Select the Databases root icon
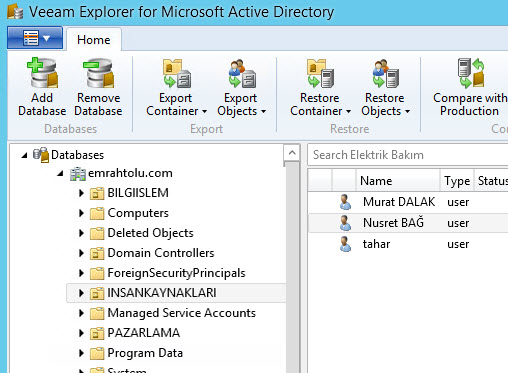The width and height of the screenshot is (508, 373). pos(41,155)
